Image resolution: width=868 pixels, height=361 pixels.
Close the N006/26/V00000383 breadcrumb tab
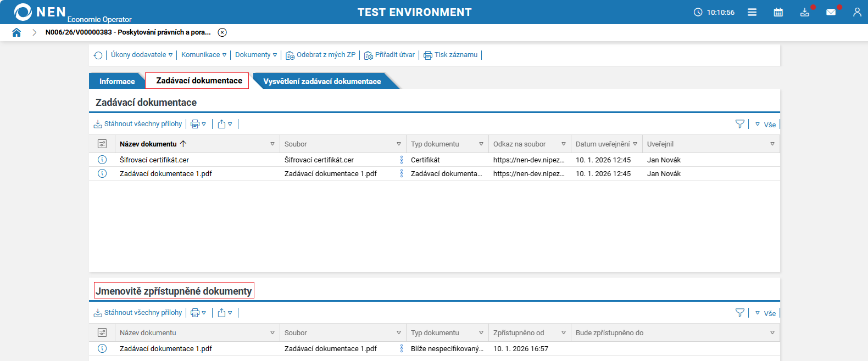tap(222, 32)
